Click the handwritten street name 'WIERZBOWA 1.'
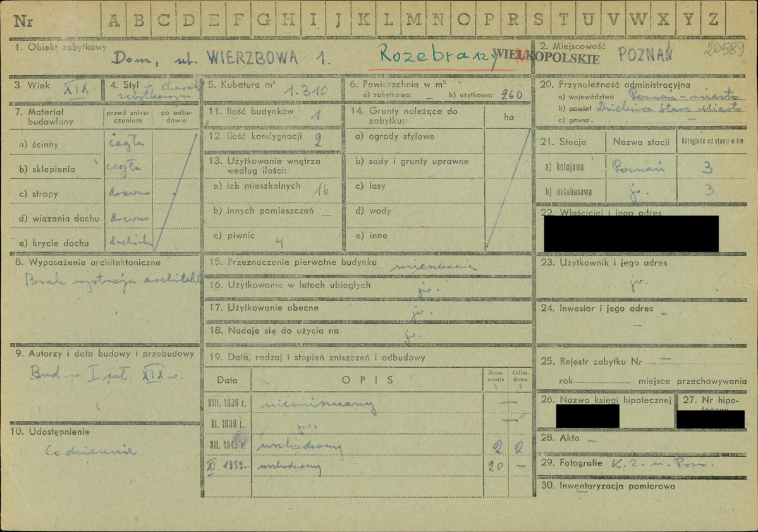The image size is (758, 532). click(269, 59)
